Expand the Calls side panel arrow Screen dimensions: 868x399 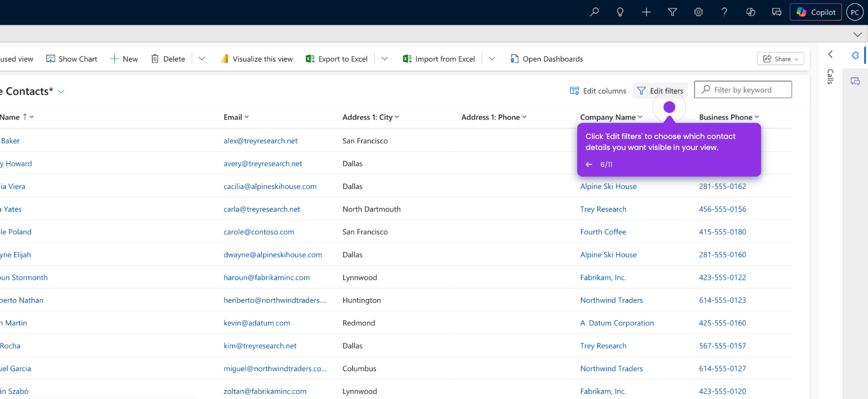pyautogui.click(x=831, y=54)
